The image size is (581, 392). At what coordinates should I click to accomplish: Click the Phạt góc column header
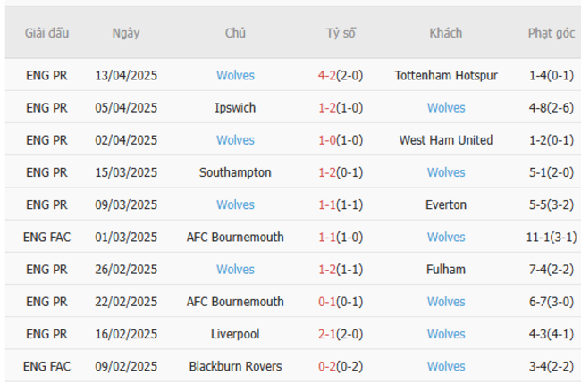coord(551,33)
